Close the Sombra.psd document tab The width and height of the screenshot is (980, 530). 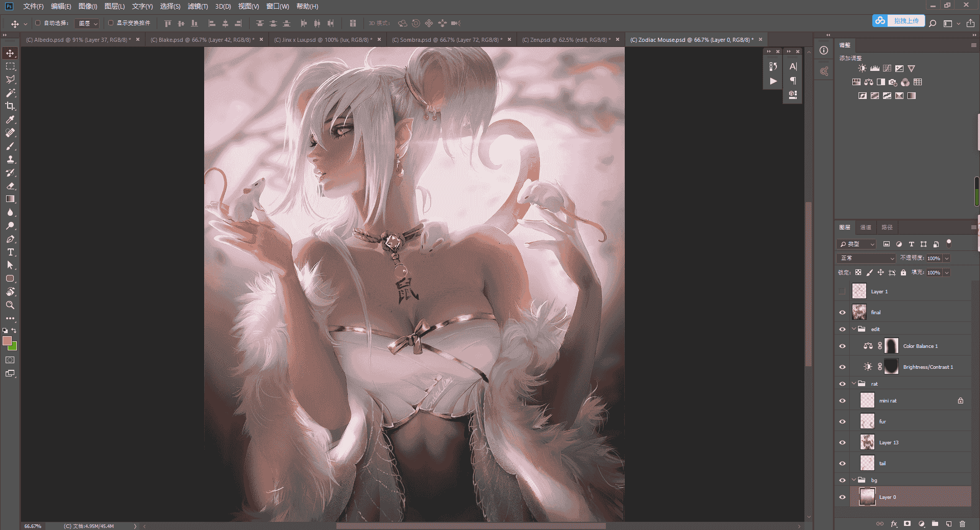coord(509,39)
